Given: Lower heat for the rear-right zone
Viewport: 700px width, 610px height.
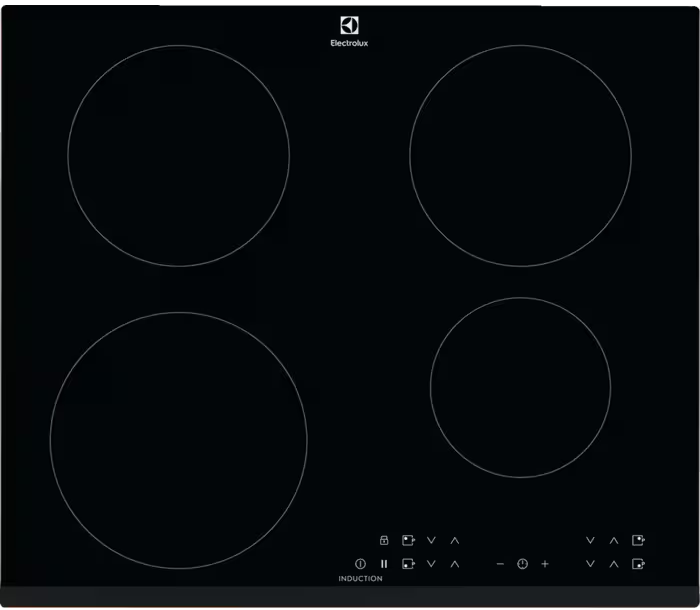Looking at the screenshot, I should pyautogui.click(x=590, y=540).
